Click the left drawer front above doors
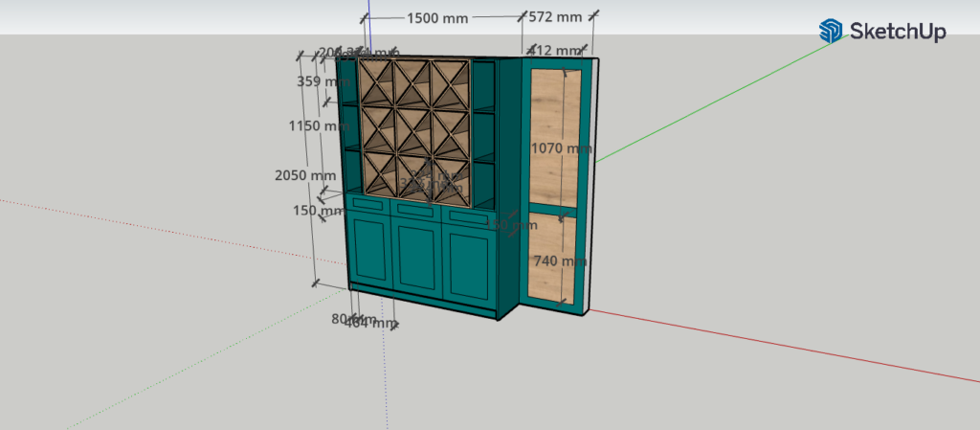Viewport: 980px width, 430px height. click(369, 204)
